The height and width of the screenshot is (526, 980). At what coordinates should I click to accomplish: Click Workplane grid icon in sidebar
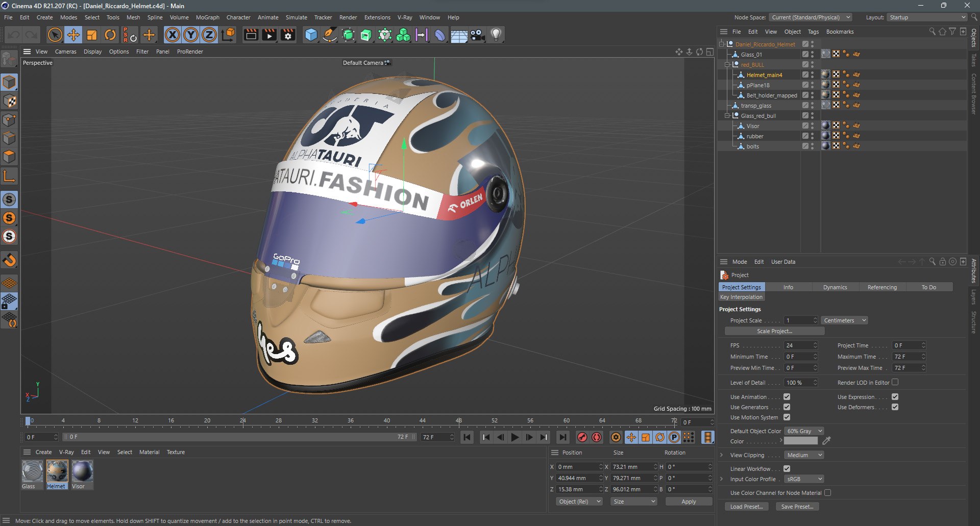[10, 283]
